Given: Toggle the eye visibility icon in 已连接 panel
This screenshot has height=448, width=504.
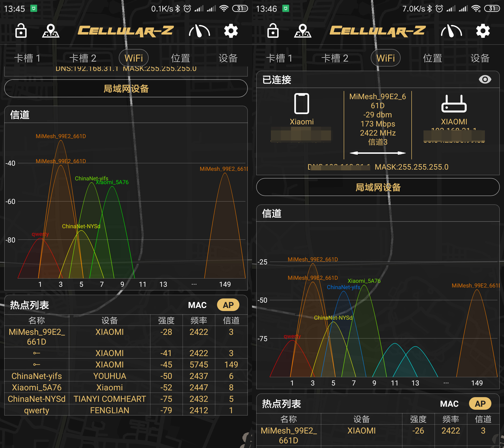Looking at the screenshot, I should point(485,79).
